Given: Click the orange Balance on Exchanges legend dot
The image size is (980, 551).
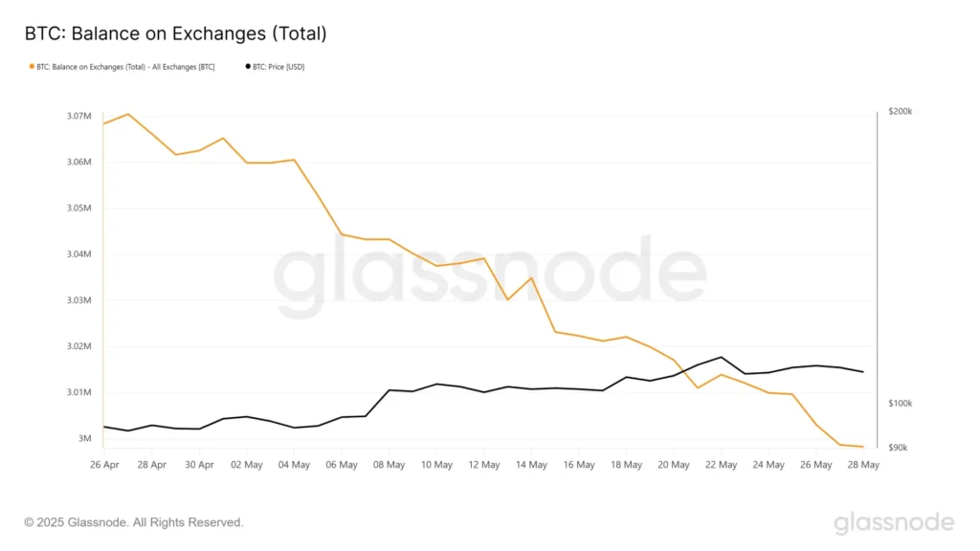Looking at the screenshot, I should click(33, 67).
